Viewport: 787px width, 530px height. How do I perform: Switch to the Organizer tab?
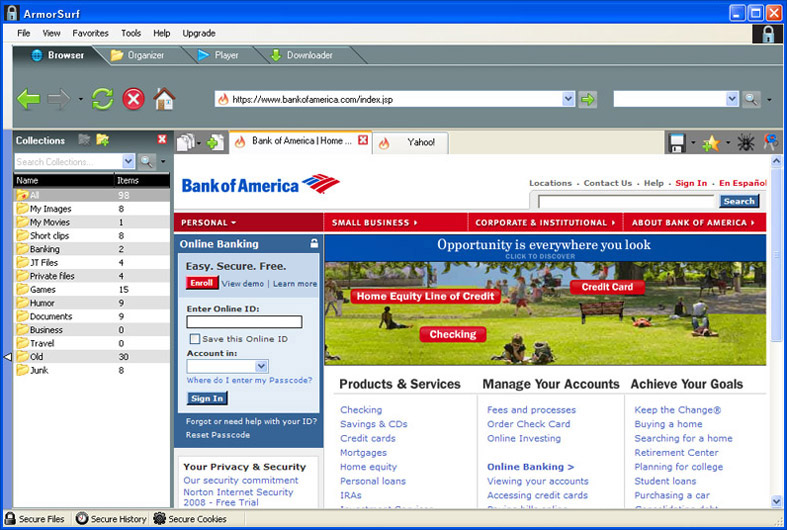(x=139, y=55)
